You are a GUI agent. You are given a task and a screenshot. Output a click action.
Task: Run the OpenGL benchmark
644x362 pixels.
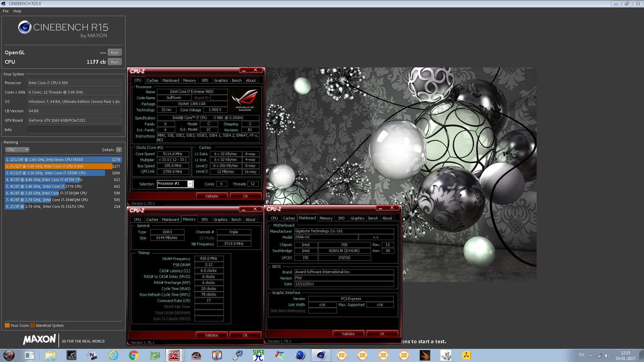coord(114,53)
